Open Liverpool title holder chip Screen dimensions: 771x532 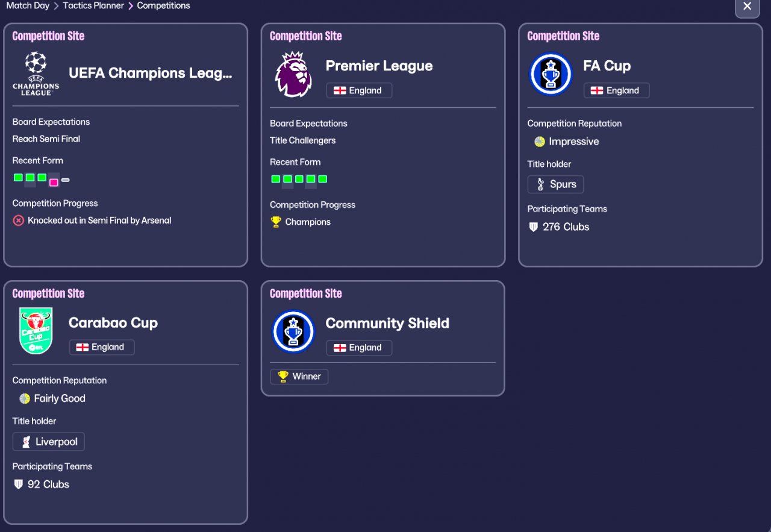49,442
